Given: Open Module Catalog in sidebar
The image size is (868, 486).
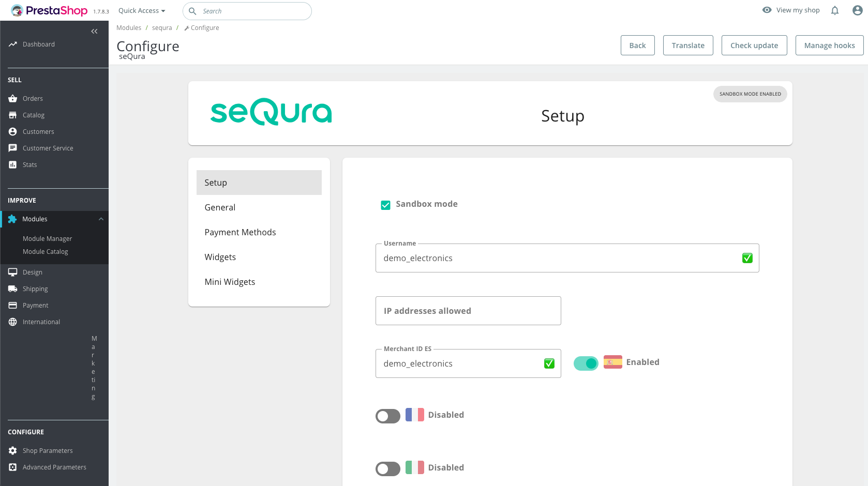Looking at the screenshot, I should tap(46, 252).
